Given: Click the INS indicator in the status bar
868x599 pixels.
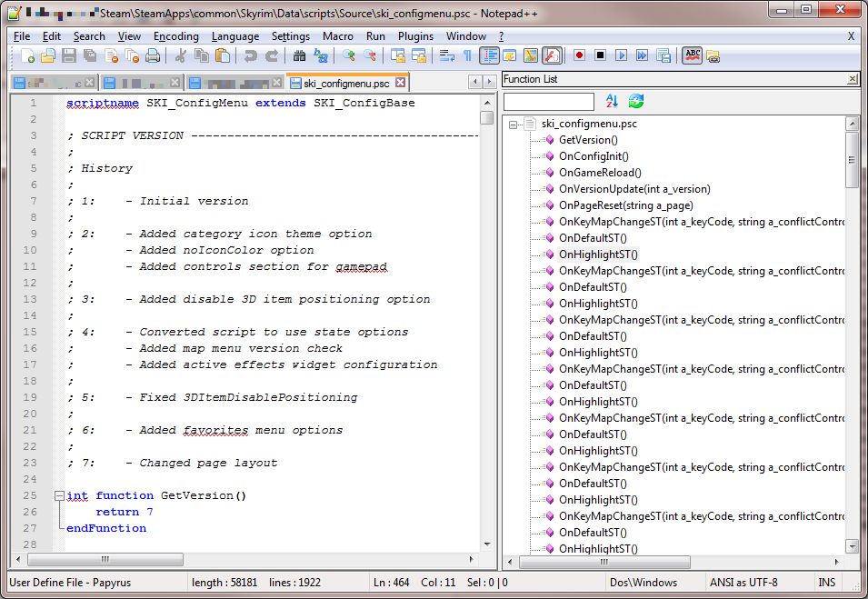Looking at the screenshot, I should pyautogui.click(x=826, y=582).
